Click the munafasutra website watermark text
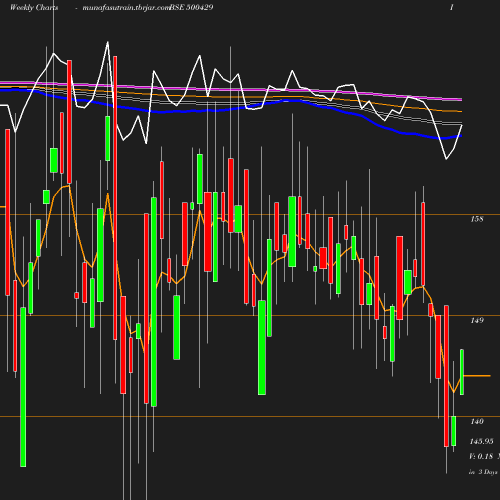Screen dimensions: 500x500 pos(126,8)
